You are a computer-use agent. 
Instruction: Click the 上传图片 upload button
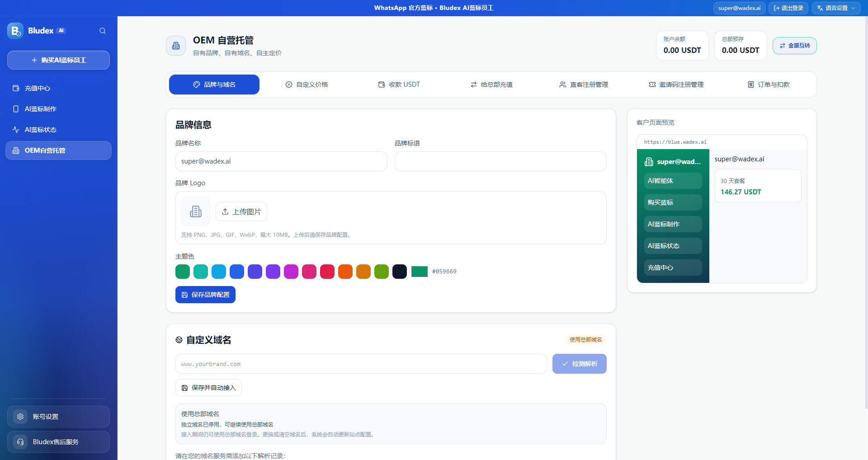point(241,211)
